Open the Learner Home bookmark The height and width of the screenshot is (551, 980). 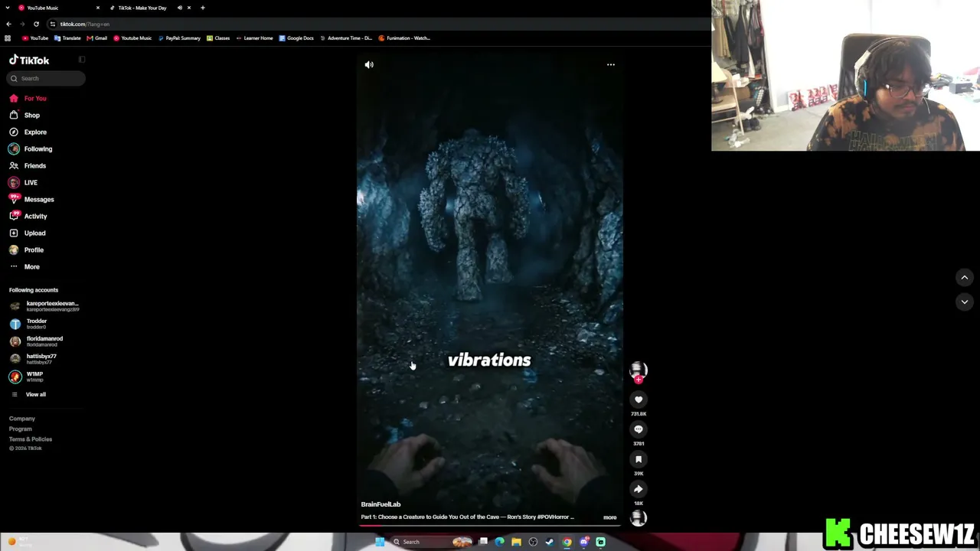click(254, 38)
